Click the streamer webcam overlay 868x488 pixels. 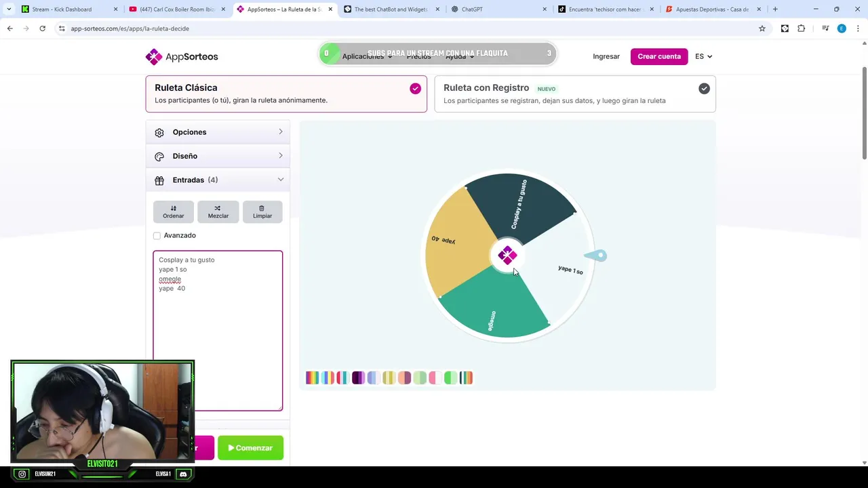[102, 411]
